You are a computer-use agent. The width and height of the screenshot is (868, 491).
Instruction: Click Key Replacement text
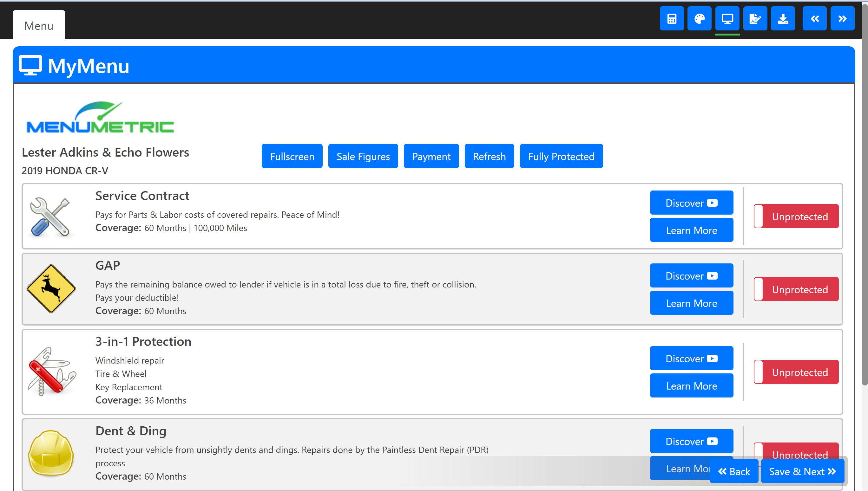[x=128, y=387]
